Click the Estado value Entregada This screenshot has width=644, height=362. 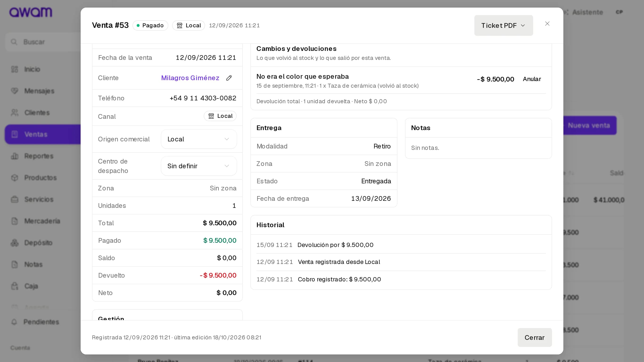pos(376,181)
